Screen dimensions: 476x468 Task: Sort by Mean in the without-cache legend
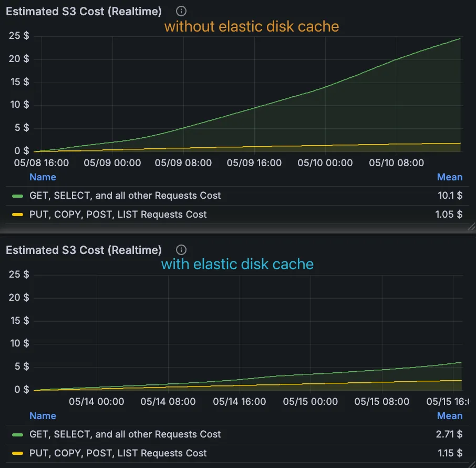click(450, 177)
